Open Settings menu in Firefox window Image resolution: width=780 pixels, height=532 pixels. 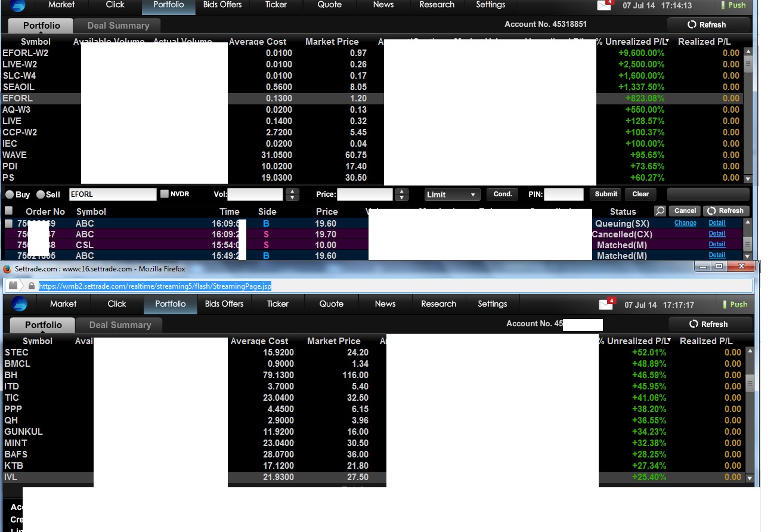pos(493,304)
